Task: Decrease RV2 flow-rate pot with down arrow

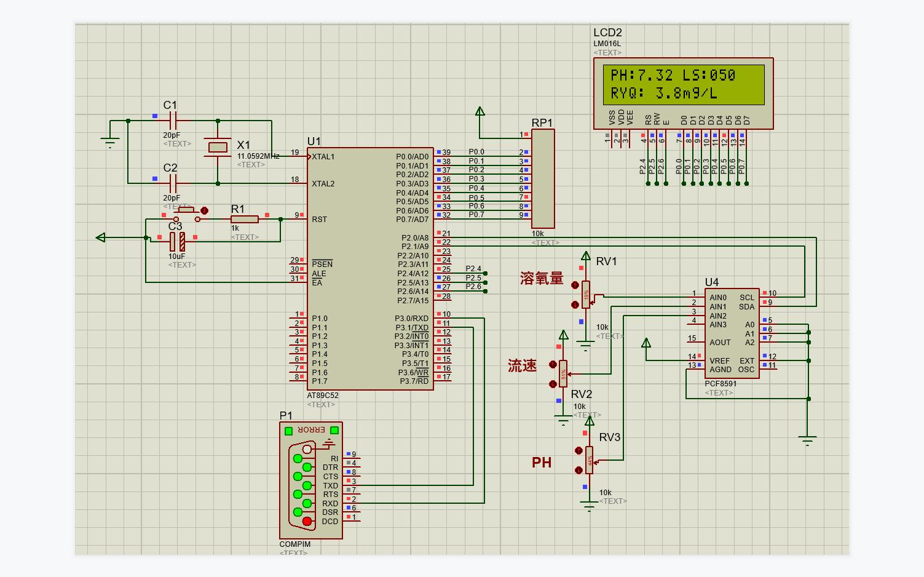Action: (x=553, y=384)
